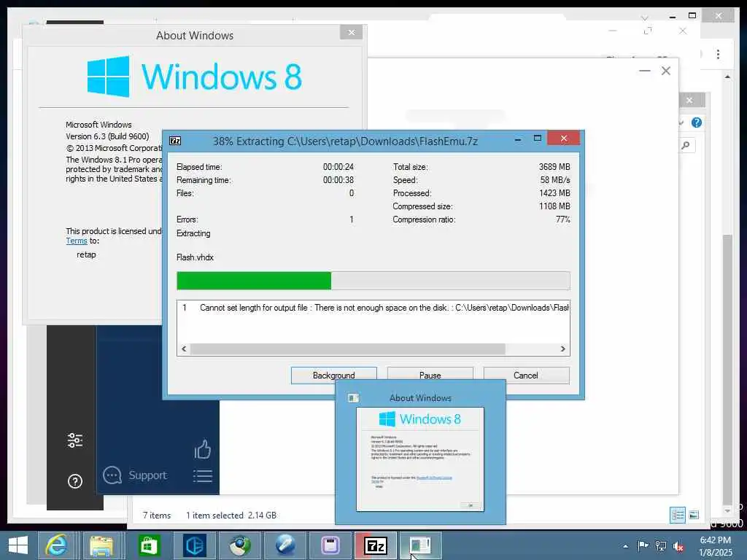Pause the 7-Zip extraction
747x560 pixels.
[x=430, y=376]
